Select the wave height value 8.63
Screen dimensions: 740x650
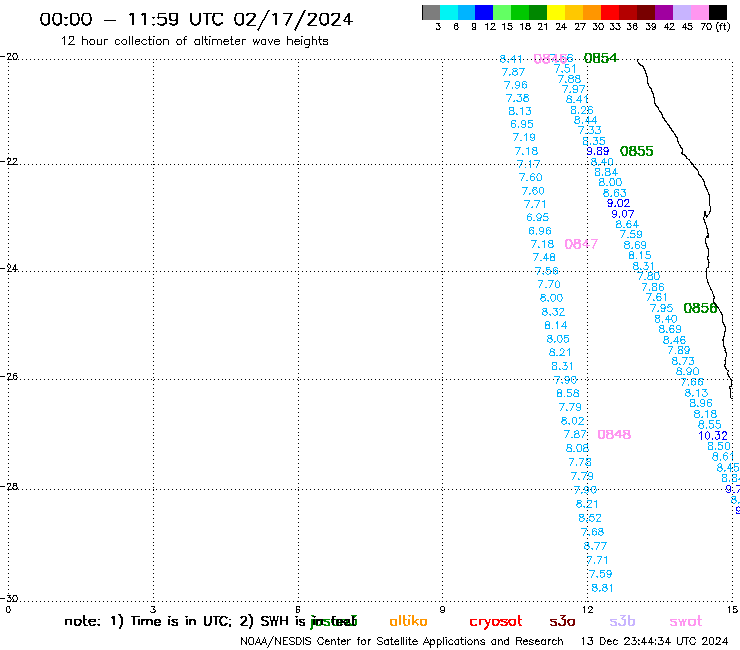click(x=614, y=193)
